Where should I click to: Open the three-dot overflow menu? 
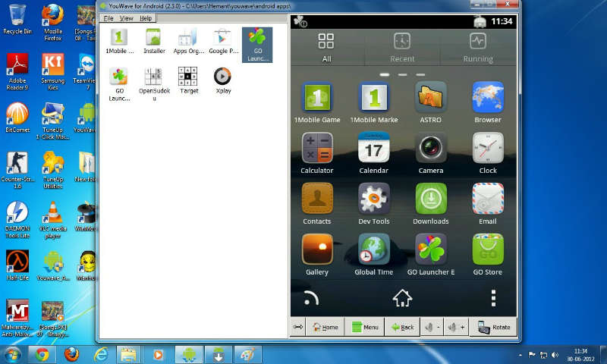click(493, 298)
